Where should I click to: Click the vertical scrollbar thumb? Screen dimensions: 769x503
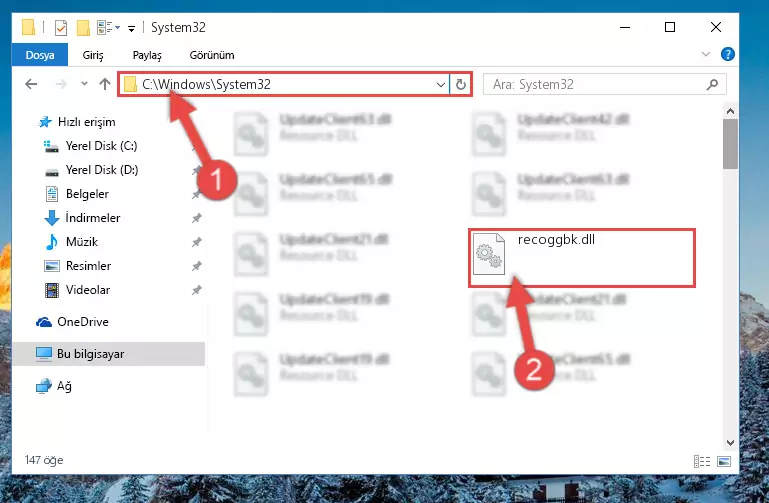pyautogui.click(x=730, y=145)
